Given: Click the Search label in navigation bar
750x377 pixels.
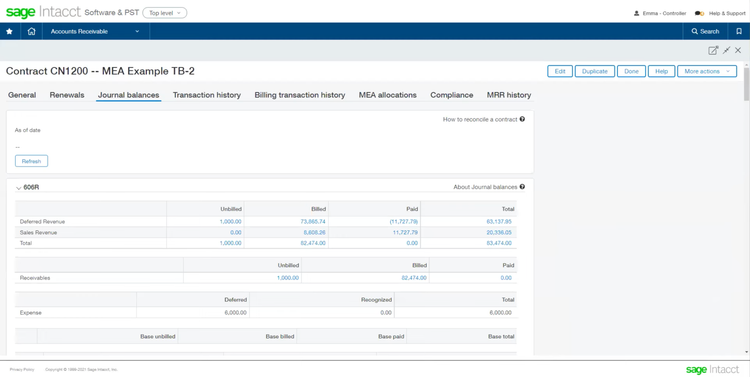Looking at the screenshot, I should (x=710, y=31).
